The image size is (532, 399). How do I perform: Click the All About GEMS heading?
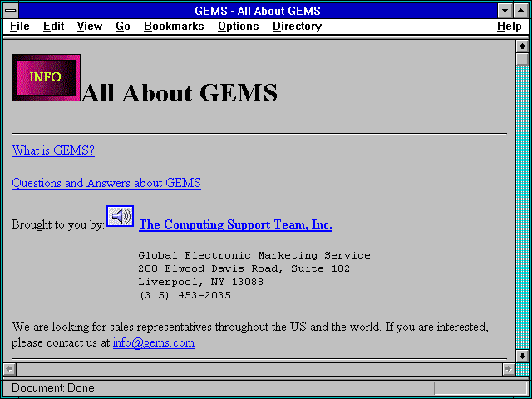pyautogui.click(x=180, y=92)
